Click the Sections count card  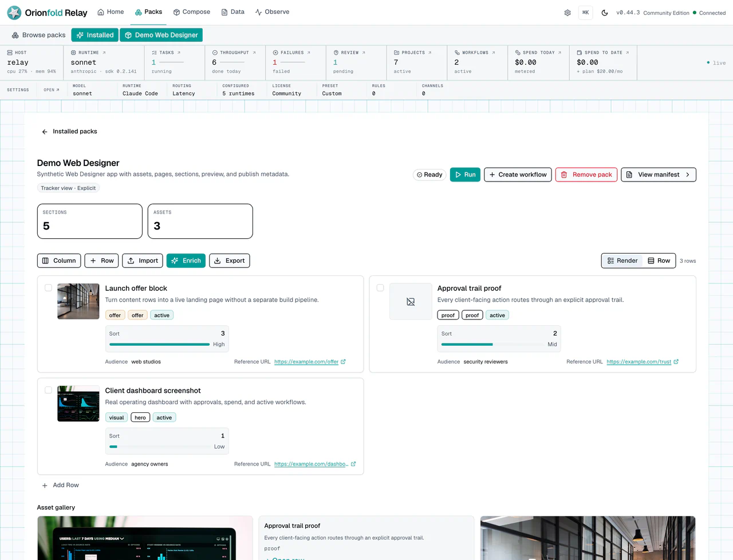(x=89, y=221)
